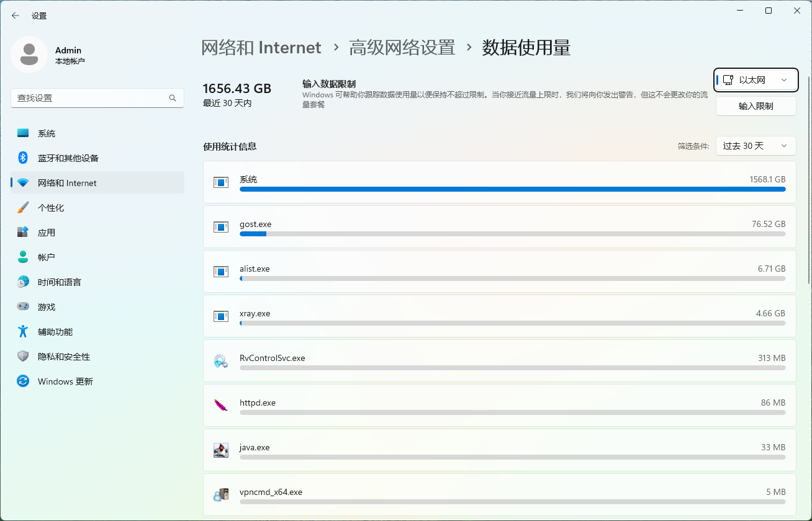Screen dimensions: 812x521
Task: Click the sync icon for Windows 更新
Action: tap(23, 381)
